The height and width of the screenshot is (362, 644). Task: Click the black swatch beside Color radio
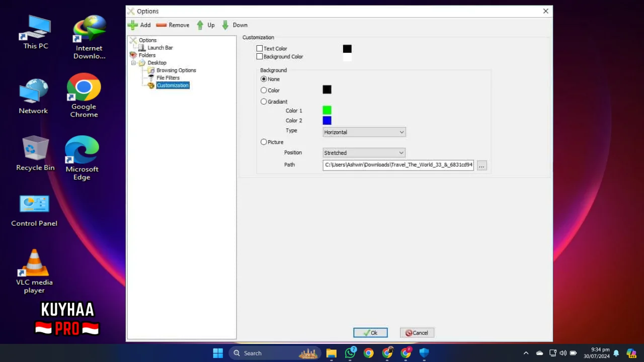[x=327, y=89]
